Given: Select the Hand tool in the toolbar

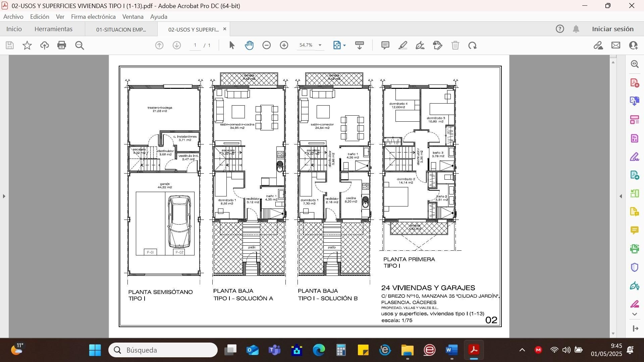Looking at the screenshot, I should (249, 45).
